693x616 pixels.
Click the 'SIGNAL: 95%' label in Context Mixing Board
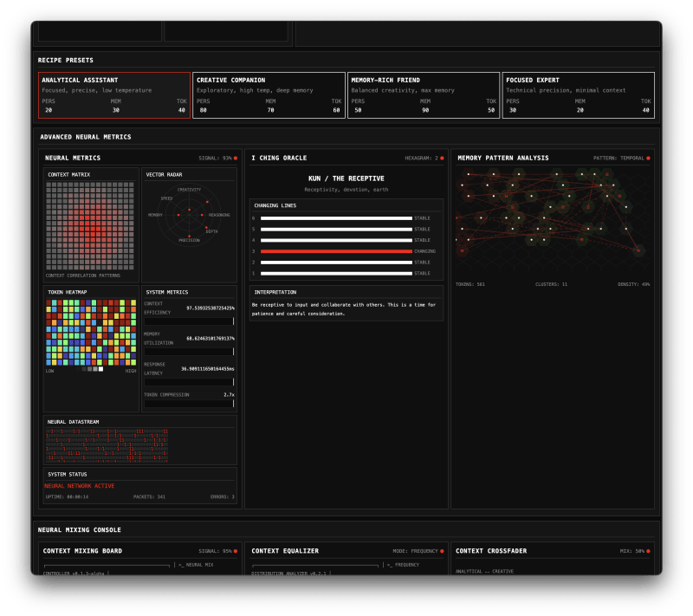[x=215, y=551]
